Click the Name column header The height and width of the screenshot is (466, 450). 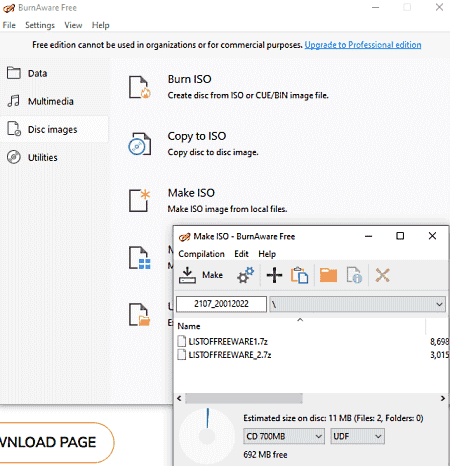[189, 326]
